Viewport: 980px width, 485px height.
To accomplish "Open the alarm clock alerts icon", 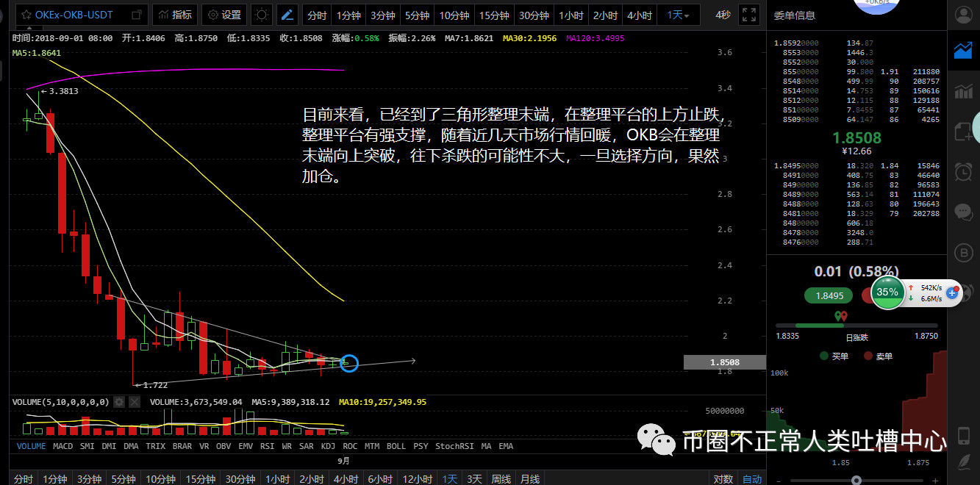I will (x=963, y=172).
